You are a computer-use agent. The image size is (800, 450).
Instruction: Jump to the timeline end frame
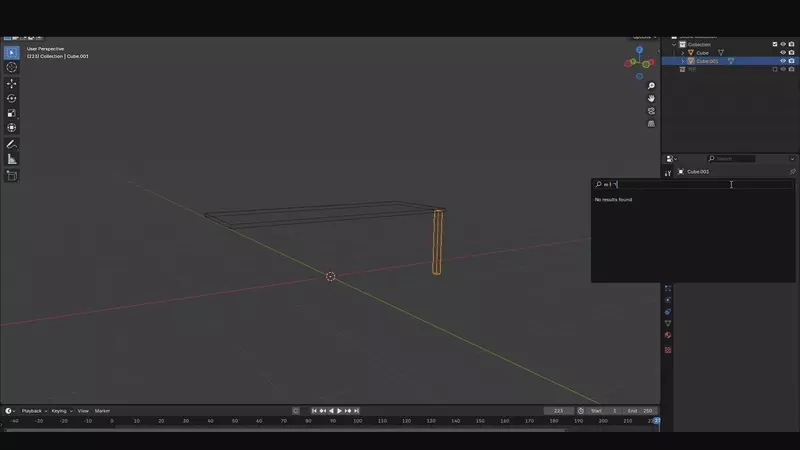pyautogui.click(x=357, y=411)
